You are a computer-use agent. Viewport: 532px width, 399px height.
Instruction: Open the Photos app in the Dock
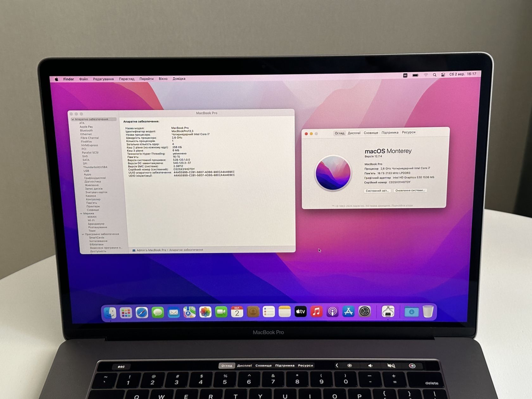[x=205, y=312]
